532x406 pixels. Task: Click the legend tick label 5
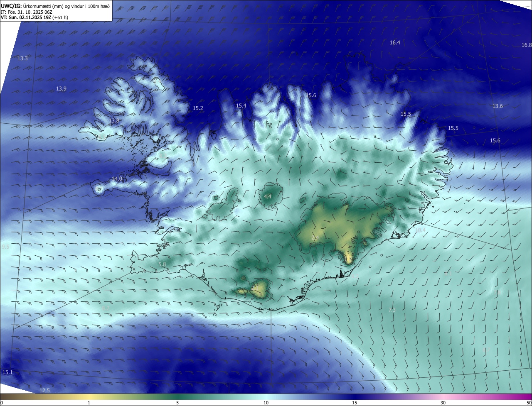[x=177, y=403]
